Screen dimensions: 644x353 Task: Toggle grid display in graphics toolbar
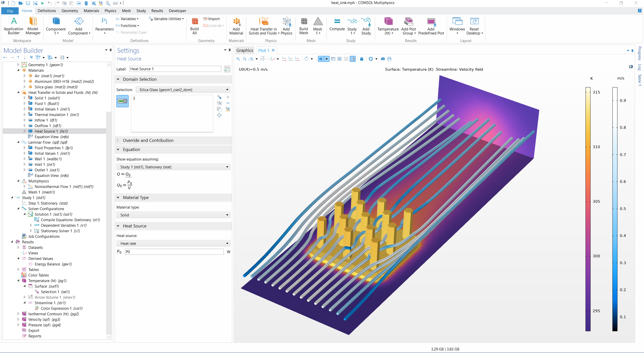pyautogui.click(x=339, y=59)
